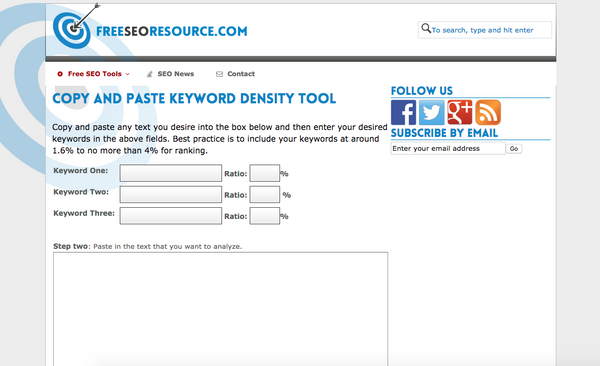Screen dimensions: 600x366
Task: Click the Keyword One text field
Action: click(171, 173)
